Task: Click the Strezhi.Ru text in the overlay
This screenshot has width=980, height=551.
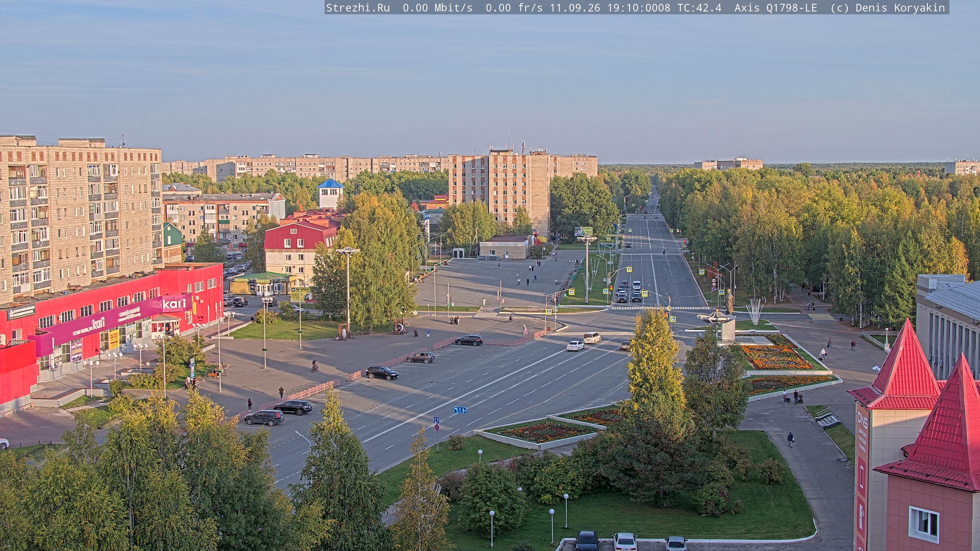Action: tap(358, 8)
